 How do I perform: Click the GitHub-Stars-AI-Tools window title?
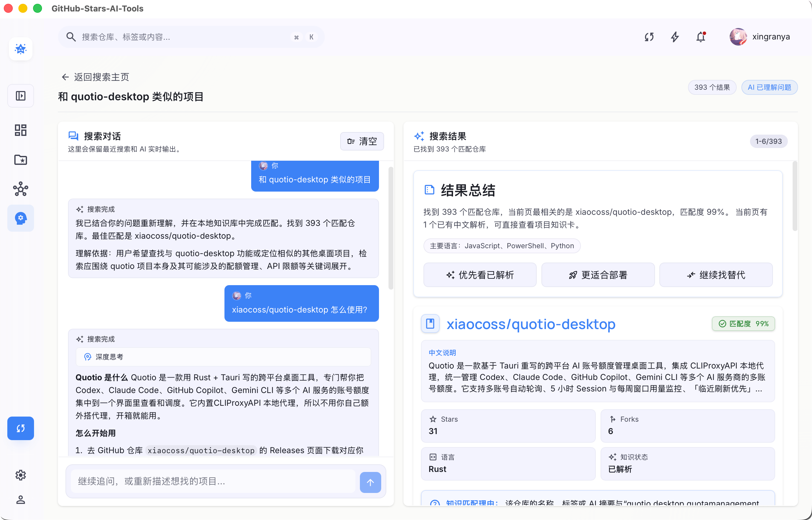point(98,9)
